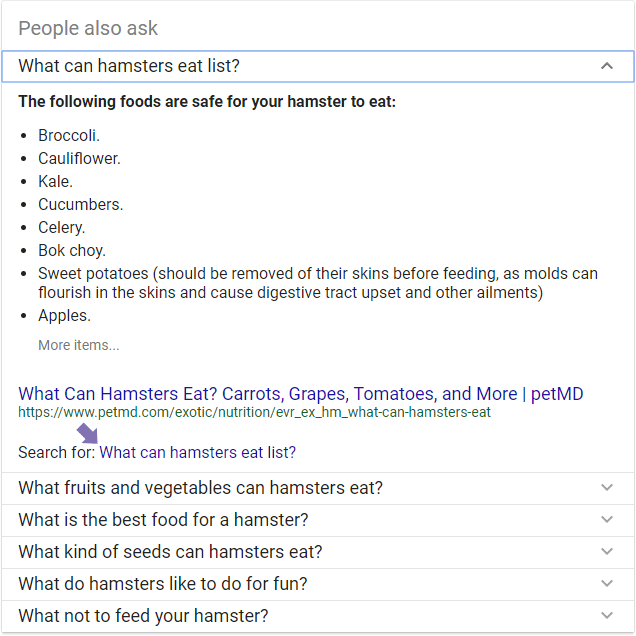Select question "What fruits and vegetables can hamsters eat?"
The width and height of the screenshot is (636, 636).
pos(200,488)
